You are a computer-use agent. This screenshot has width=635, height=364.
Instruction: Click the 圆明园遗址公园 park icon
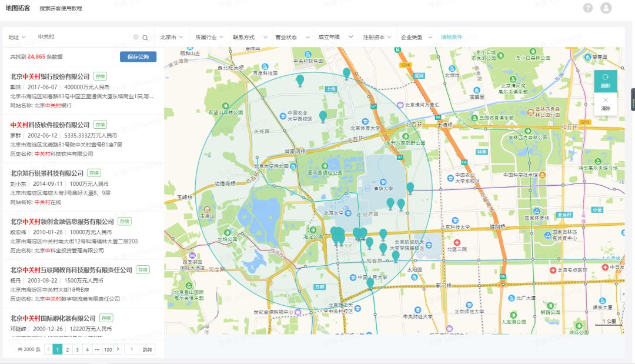[325, 166]
